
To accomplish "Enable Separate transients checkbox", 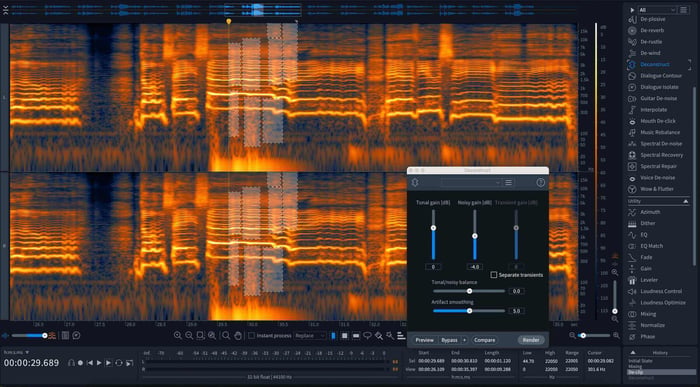I will (493, 275).
